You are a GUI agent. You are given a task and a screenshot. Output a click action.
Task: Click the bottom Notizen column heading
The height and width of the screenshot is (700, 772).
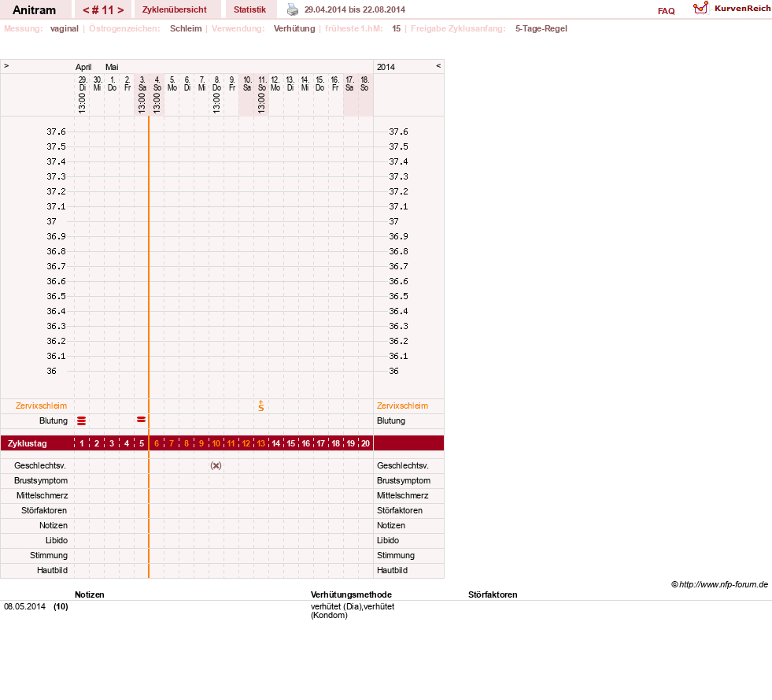[x=90, y=594]
